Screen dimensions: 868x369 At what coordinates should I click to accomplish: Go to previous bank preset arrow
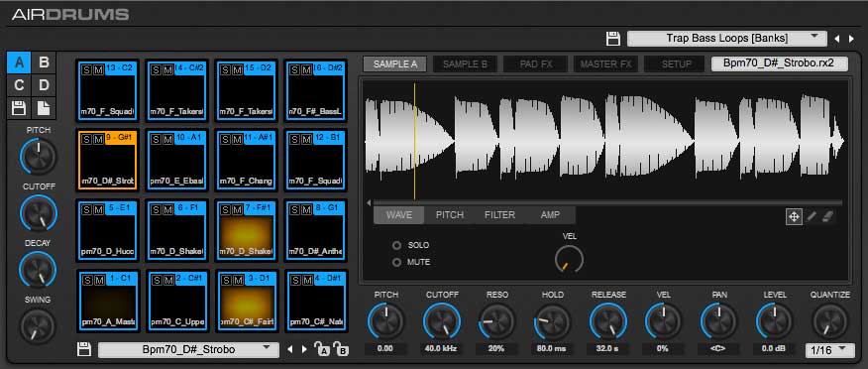tap(836, 39)
